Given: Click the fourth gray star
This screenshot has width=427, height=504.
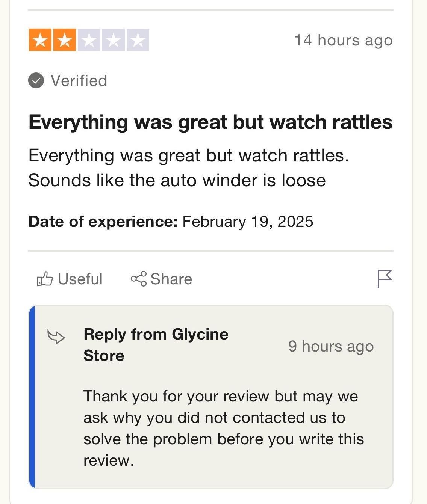Looking at the screenshot, I should point(114,40).
